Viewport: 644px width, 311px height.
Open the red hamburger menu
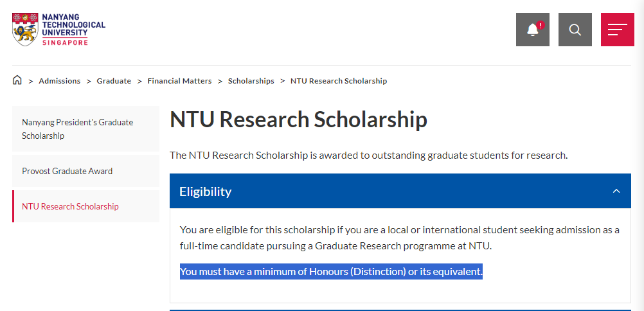pos(617,30)
